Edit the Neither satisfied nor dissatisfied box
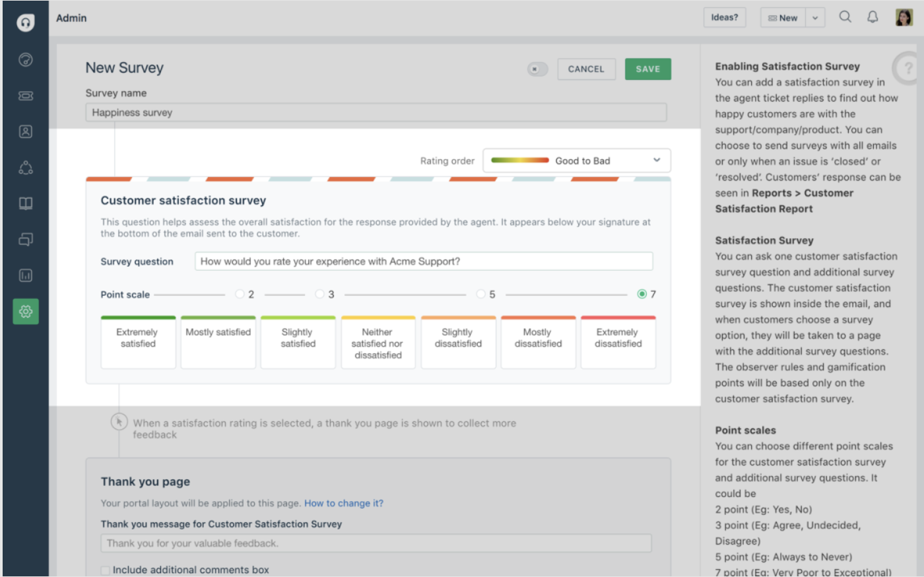The height and width of the screenshot is (577, 924). tap(378, 342)
